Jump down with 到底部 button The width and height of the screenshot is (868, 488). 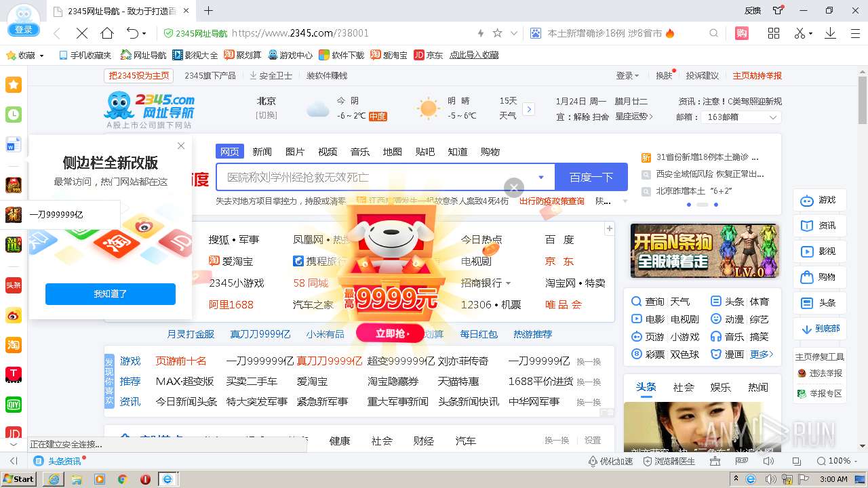[x=820, y=329]
